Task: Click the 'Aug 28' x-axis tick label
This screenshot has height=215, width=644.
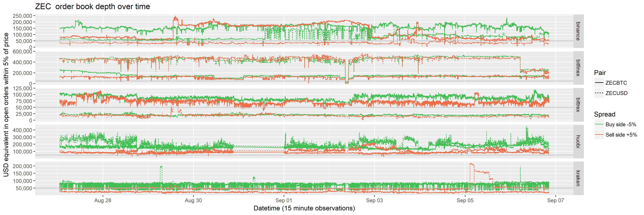Action: 103,201
